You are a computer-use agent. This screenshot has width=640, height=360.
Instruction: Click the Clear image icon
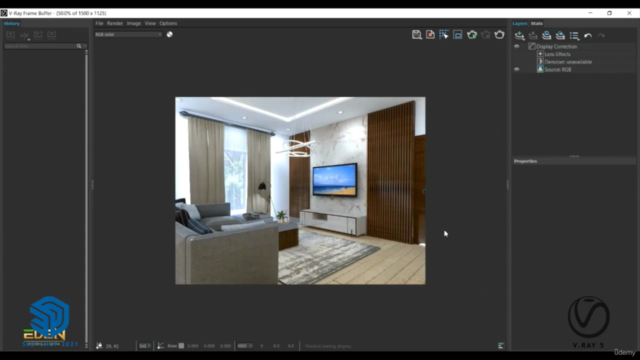(430, 35)
